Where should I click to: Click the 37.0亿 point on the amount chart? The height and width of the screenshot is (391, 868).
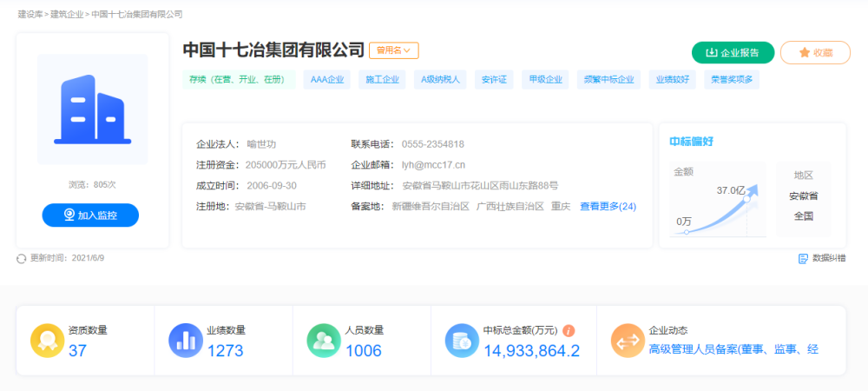[x=746, y=198]
